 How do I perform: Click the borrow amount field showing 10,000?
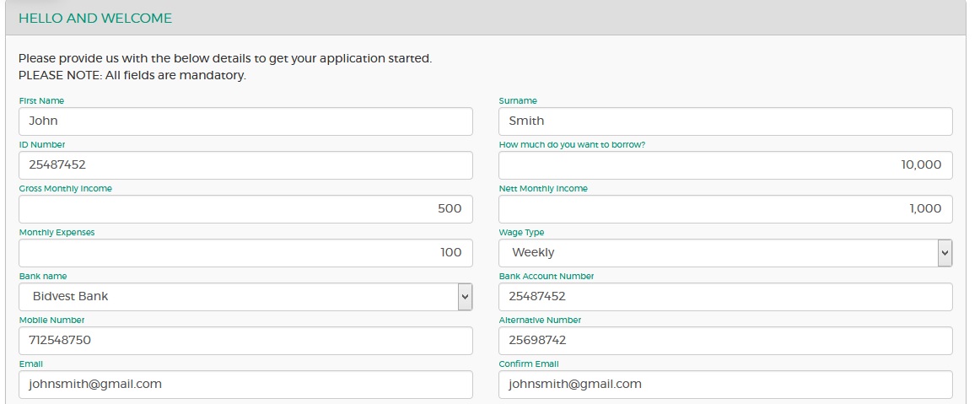[725, 164]
